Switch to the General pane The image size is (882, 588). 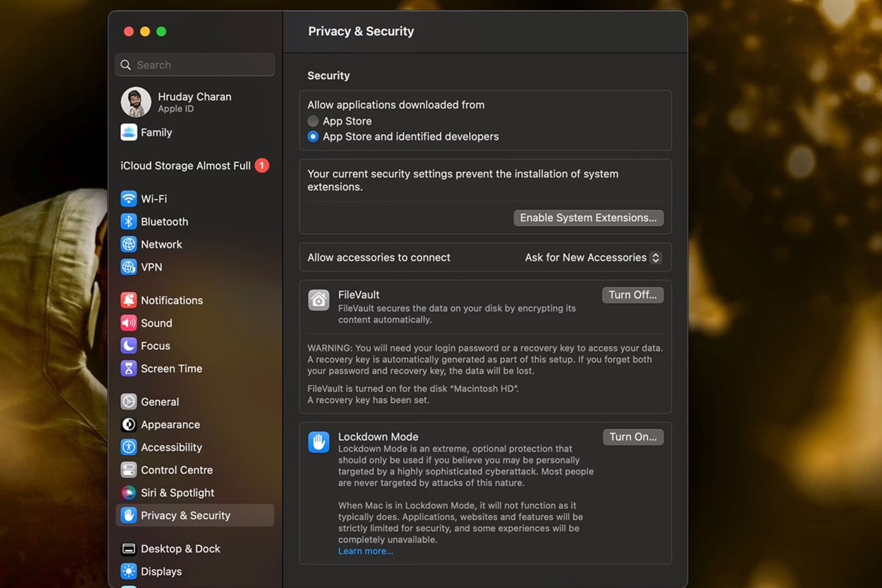pos(195,401)
